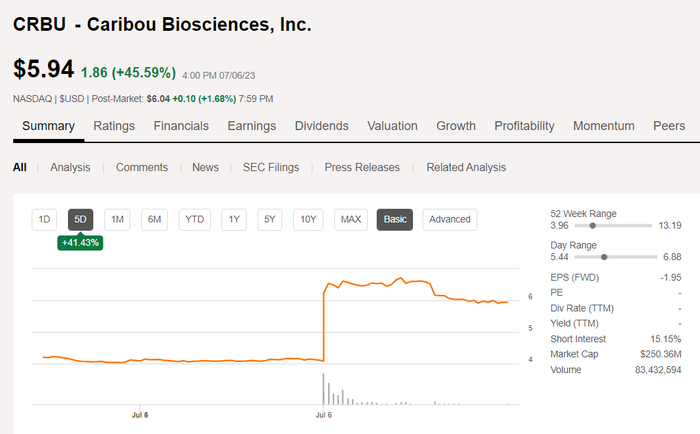View the Momentum tab
The width and height of the screenshot is (700, 434).
[x=604, y=126]
